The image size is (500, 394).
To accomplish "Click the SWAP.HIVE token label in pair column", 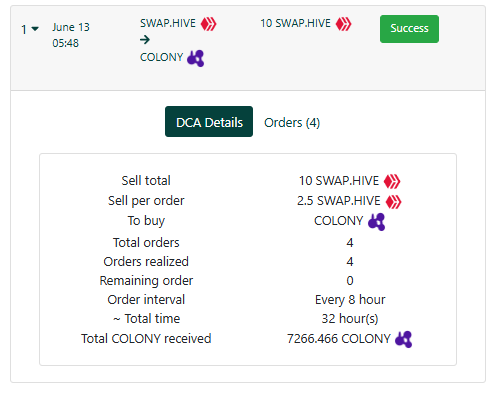I will (x=168, y=23).
